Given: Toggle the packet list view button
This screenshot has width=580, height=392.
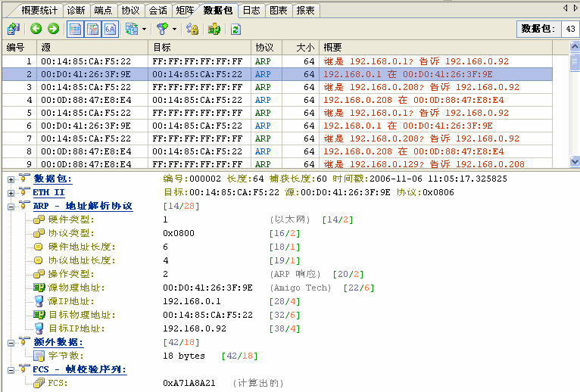Looking at the screenshot, I should tap(76, 30).
